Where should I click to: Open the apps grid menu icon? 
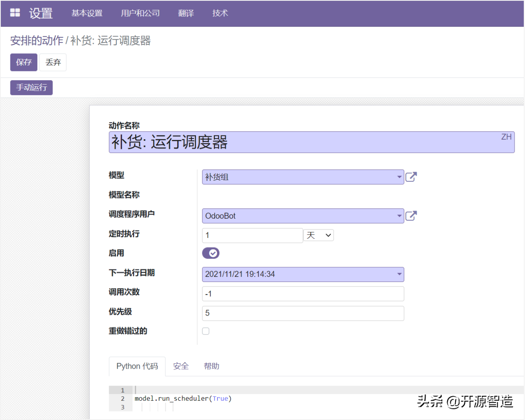15,13
